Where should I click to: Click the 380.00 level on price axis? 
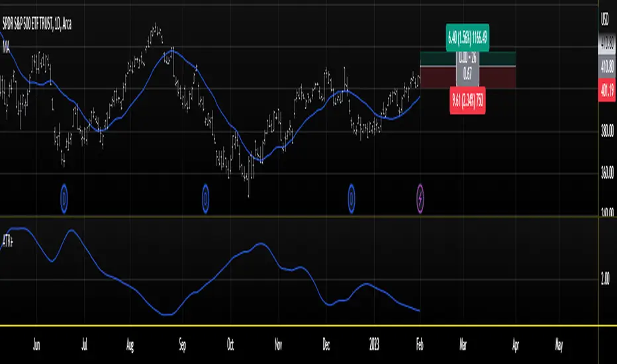coord(606,132)
